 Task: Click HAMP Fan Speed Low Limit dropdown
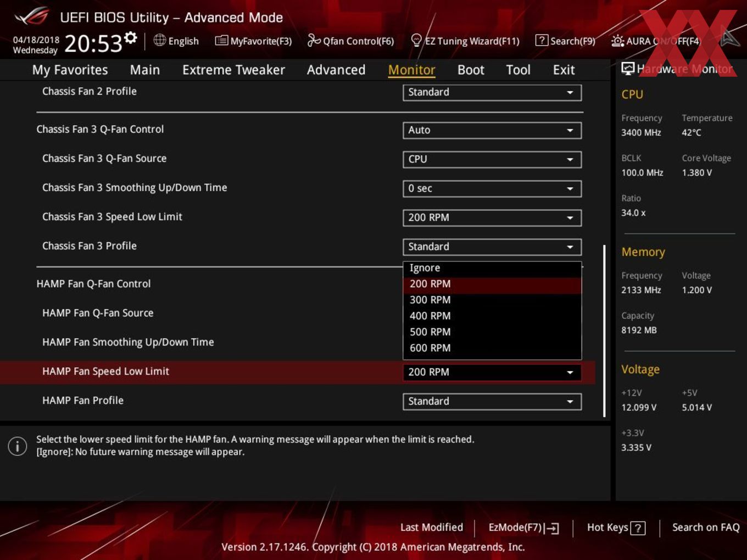pyautogui.click(x=492, y=372)
